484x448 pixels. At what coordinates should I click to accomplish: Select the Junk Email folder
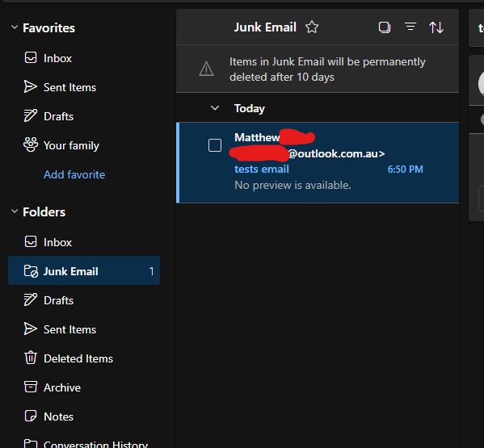tap(84, 270)
